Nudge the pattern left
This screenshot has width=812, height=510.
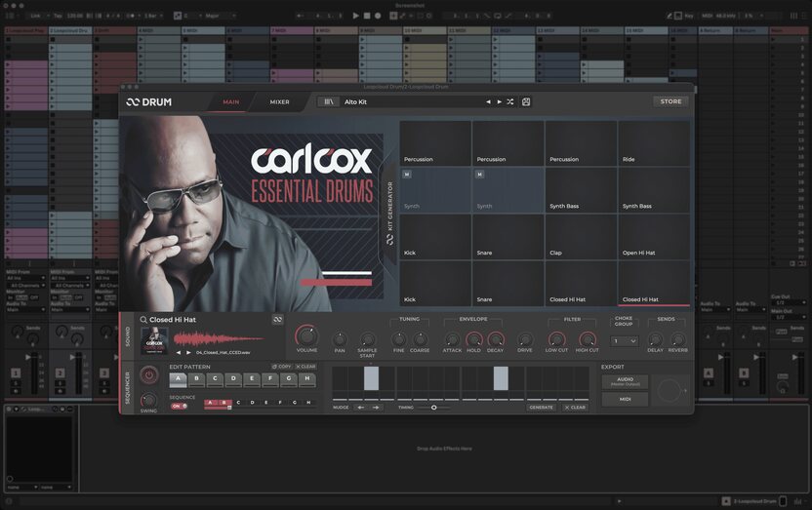(361, 408)
